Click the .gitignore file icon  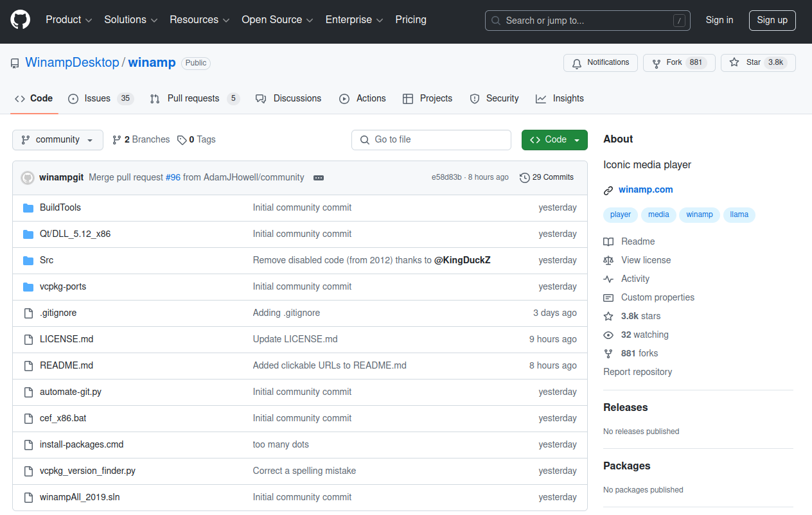(x=28, y=313)
